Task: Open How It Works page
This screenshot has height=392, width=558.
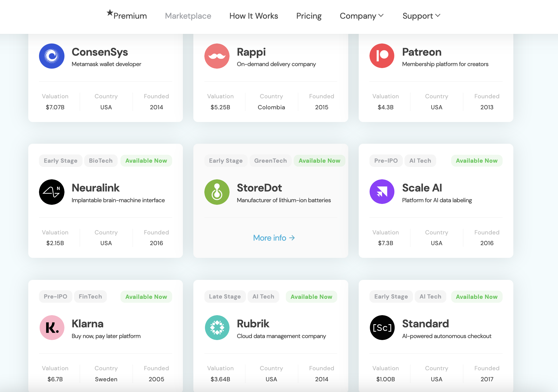Action: (254, 16)
